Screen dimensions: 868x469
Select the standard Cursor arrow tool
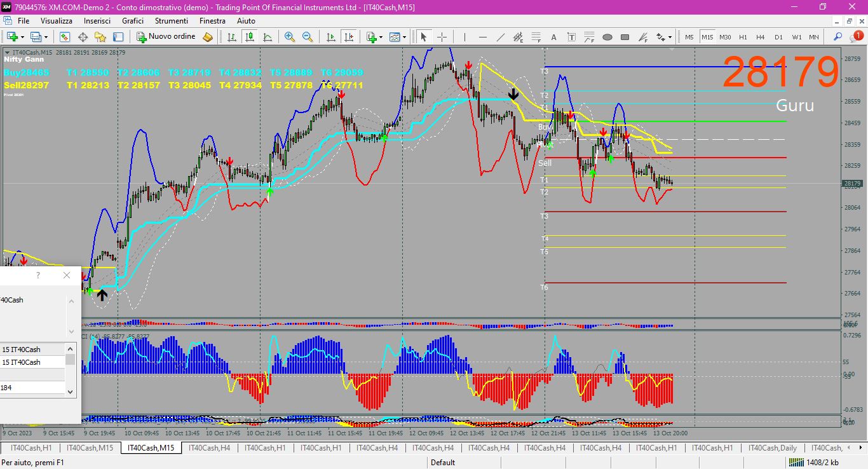424,37
